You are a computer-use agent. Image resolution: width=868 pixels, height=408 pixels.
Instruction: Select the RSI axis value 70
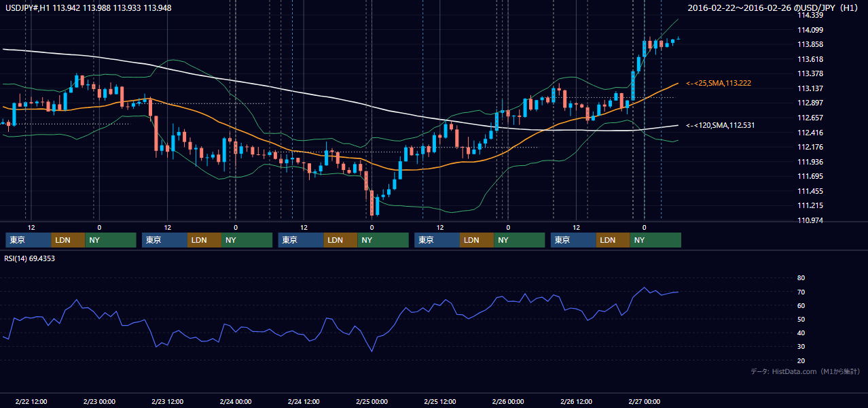coord(801,292)
